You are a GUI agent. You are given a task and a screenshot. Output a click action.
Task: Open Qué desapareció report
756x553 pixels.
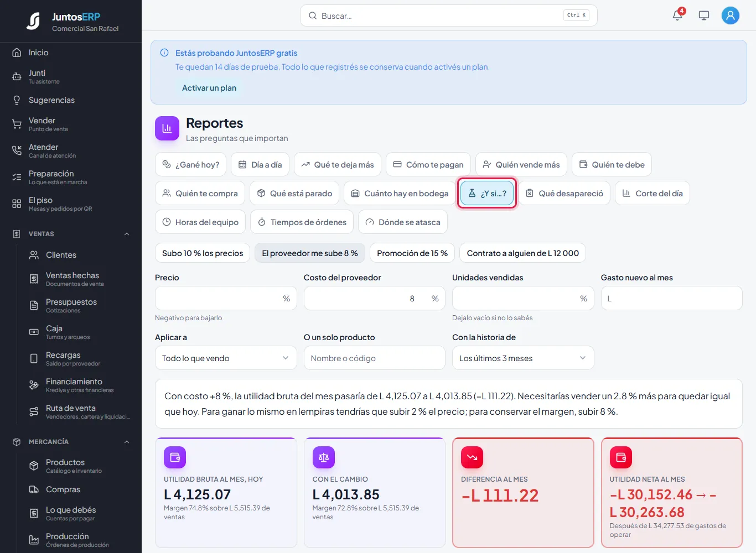click(x=565, y=193)
